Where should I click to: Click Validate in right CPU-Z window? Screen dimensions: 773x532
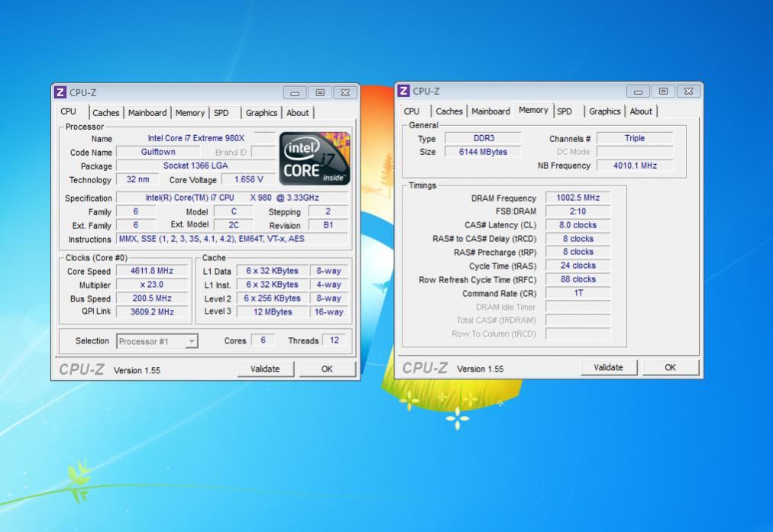click(608, 367)
